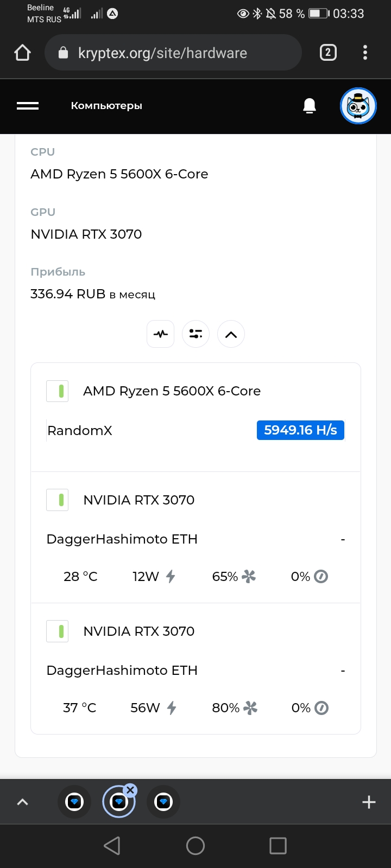Open the browser tab switcher showing 2
Image resolution: width=391 pixels, height=868 pixels.
point(328,53)
